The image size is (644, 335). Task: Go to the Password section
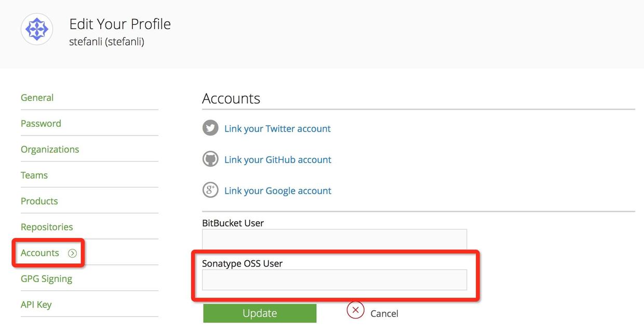41,124
